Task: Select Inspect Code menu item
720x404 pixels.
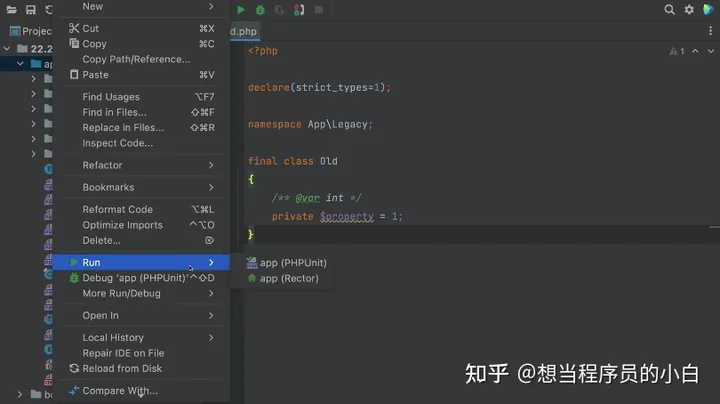Action: point(141,143)
